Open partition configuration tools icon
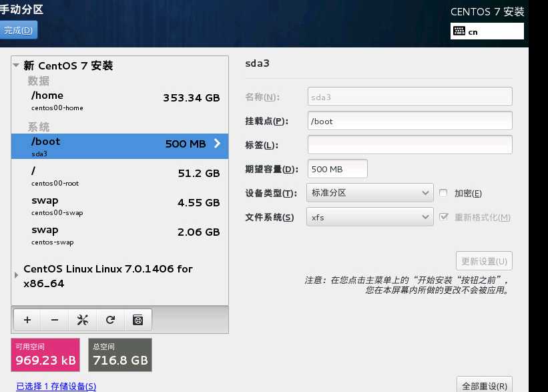Image resolution: width=548 pixels, height=392 pixels. click(x=83, y=320)
